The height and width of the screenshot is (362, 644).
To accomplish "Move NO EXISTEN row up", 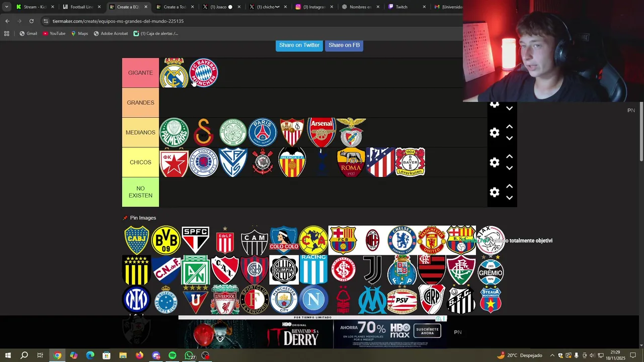I will 509,186.
